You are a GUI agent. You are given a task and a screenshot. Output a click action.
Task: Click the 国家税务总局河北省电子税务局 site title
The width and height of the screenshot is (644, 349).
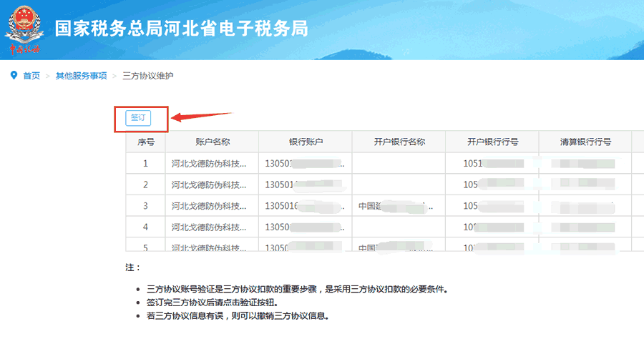coord(181,29)
